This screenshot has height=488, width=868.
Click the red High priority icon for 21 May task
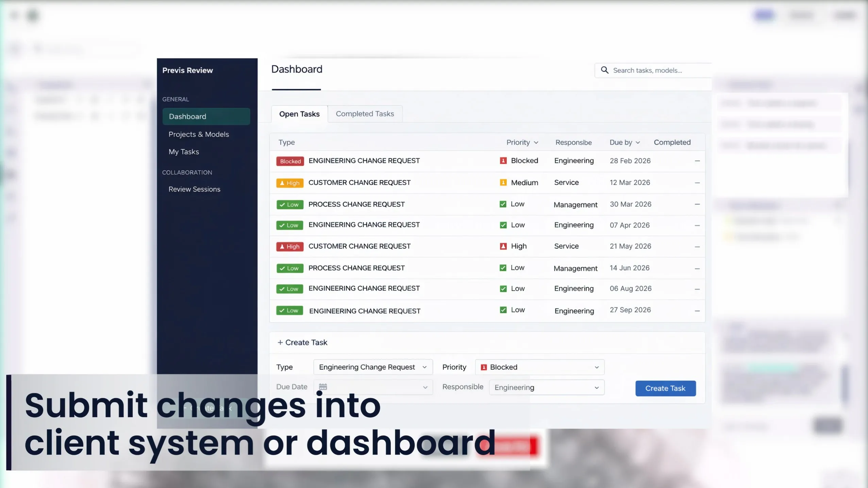pos(503,246)
